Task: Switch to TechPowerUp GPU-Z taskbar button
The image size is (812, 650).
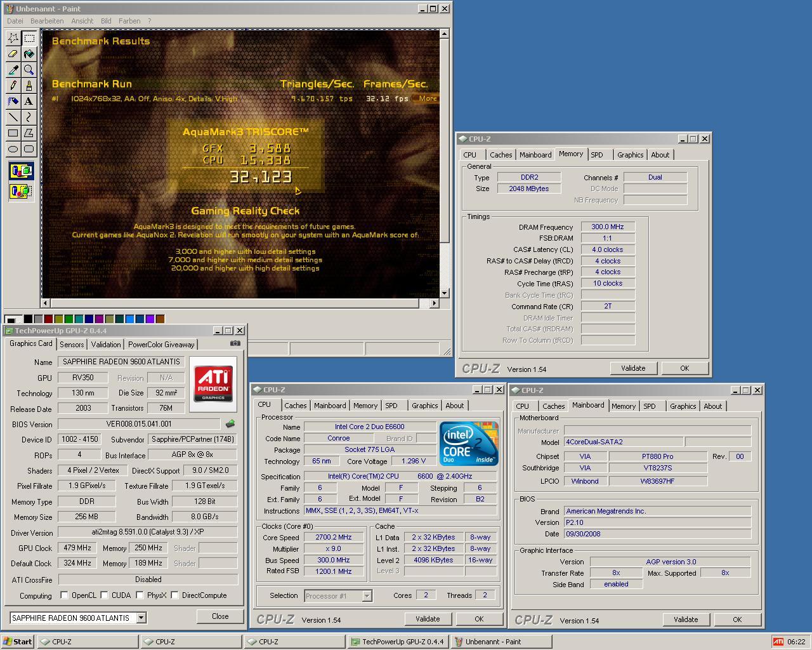Action: tap(398, 642)
